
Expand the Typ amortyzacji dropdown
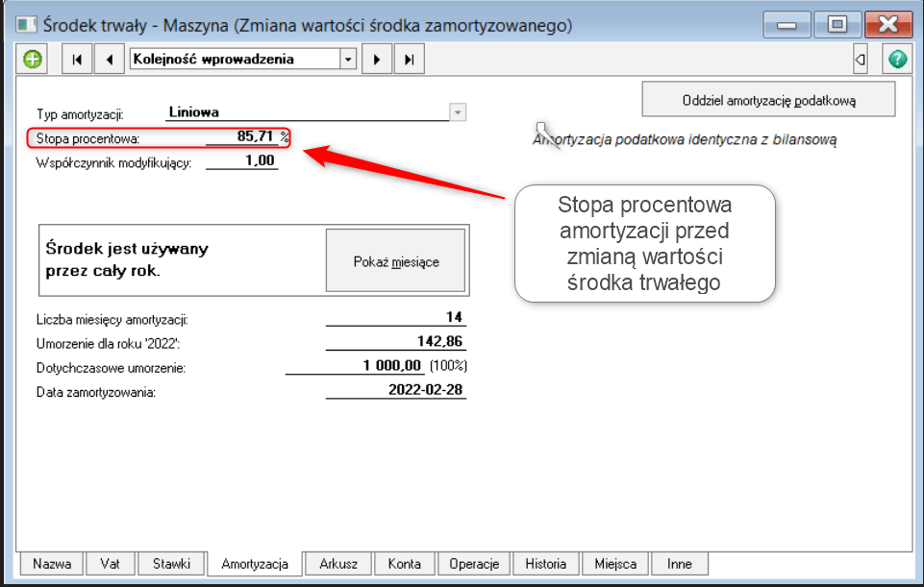(x=458, y=111)
